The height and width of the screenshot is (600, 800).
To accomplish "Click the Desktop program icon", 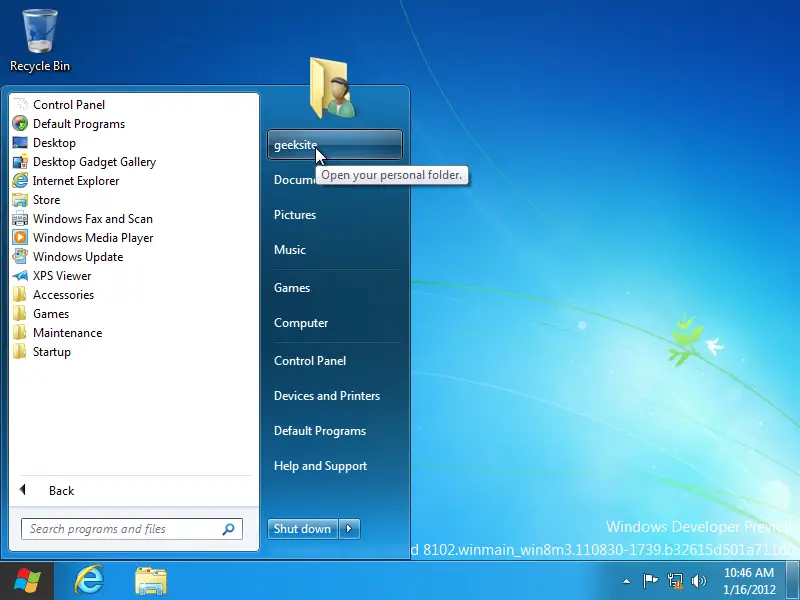I will coord(20,142).
